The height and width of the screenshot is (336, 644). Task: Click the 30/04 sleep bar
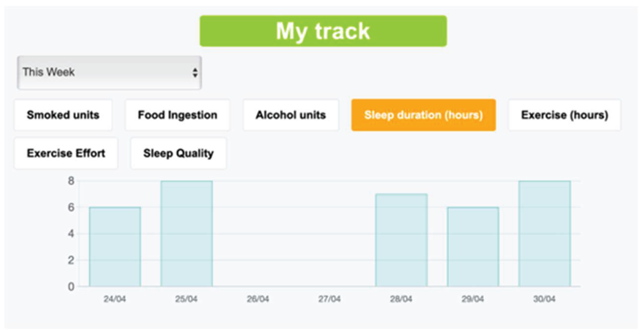(x=544, y=234)
